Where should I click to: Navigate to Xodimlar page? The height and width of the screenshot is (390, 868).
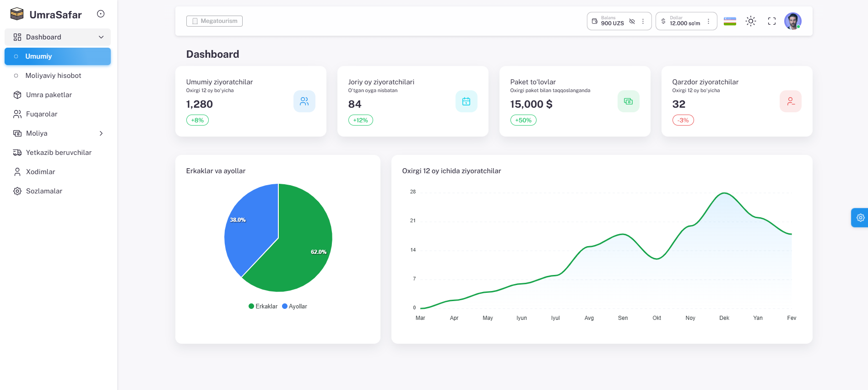coord(58,172)
